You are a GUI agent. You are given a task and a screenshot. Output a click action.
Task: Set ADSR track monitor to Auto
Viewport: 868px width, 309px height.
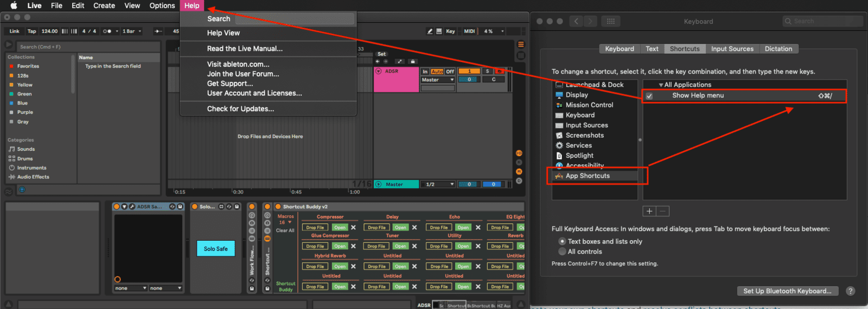pos(437,72)
